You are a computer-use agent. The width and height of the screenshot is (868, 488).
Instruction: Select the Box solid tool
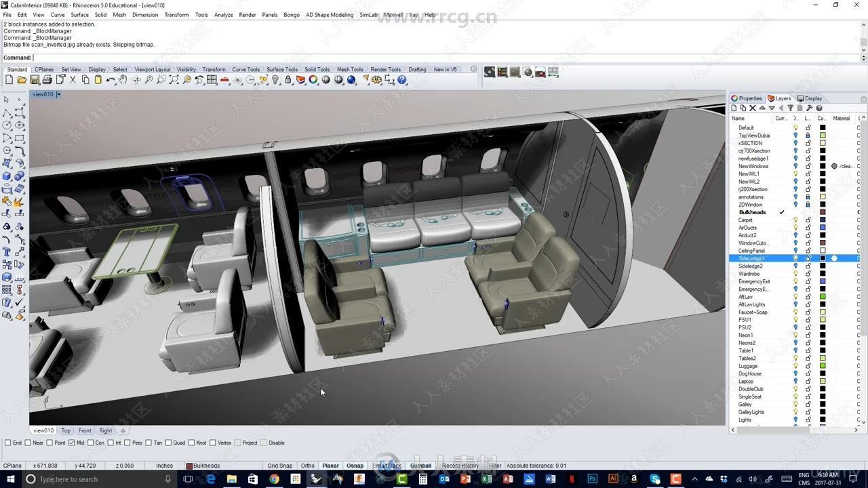(x=7, y=176)
